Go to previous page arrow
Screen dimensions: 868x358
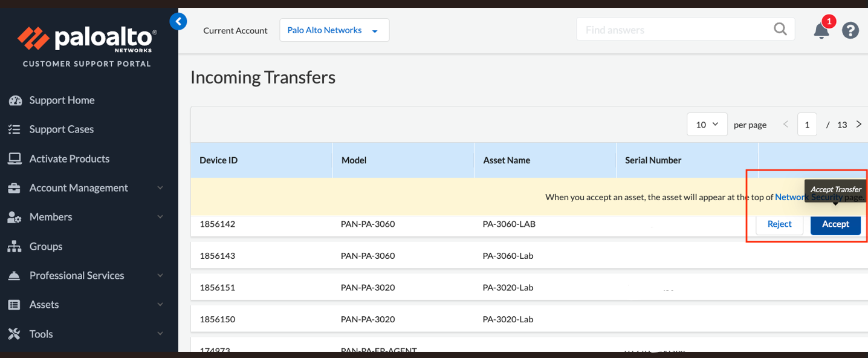pos(786,124)
